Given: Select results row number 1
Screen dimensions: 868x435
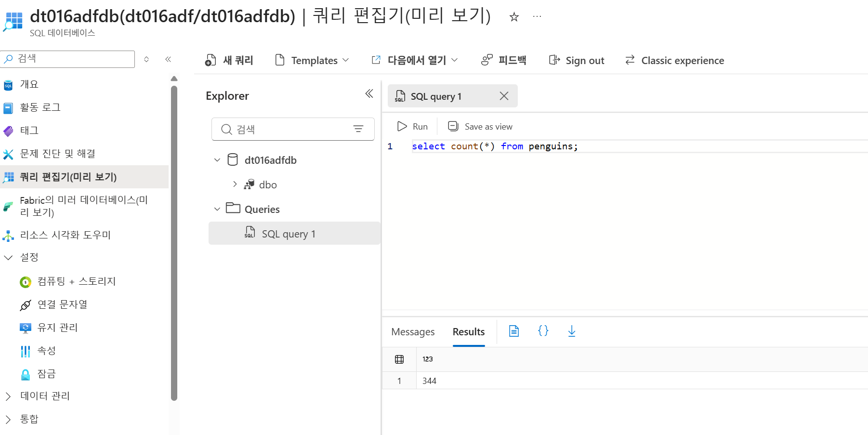Looking at the screenshot, I should 399,381.
